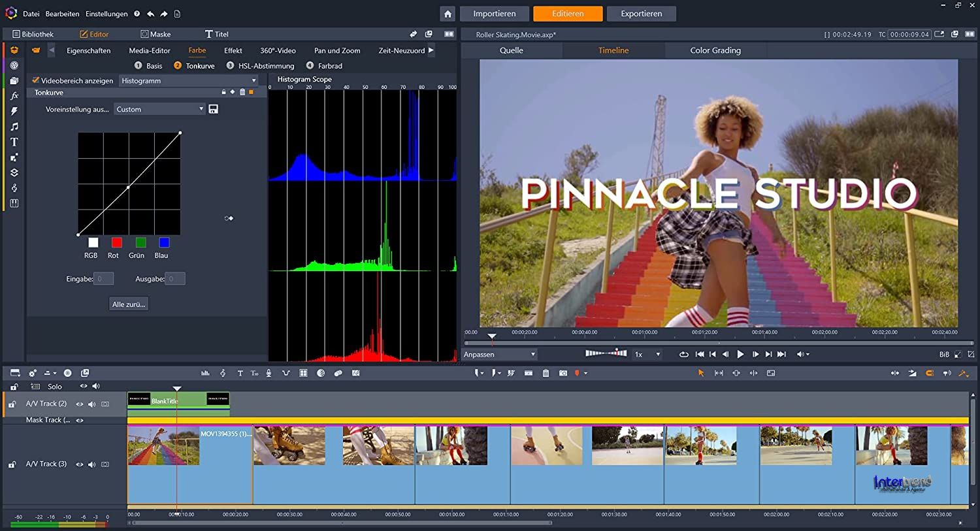Open the Anpassen zoom dropdown

click(x=500, y=354)
